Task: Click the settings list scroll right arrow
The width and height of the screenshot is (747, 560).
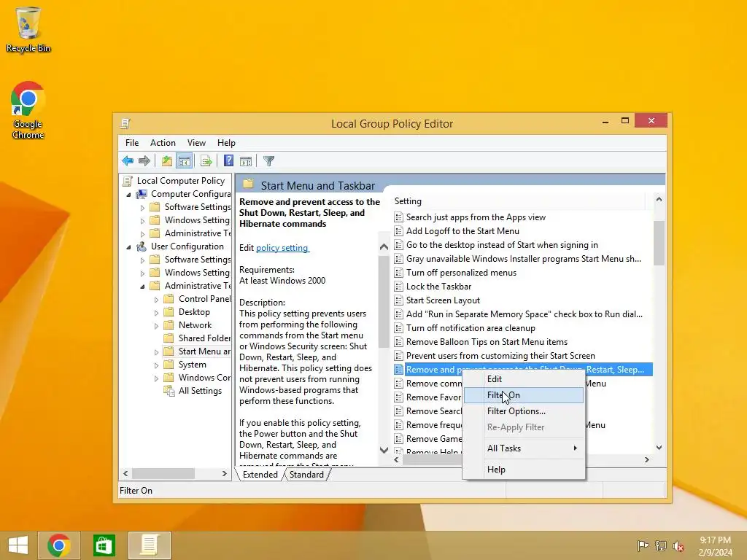Action: click(x=646, y=460)
